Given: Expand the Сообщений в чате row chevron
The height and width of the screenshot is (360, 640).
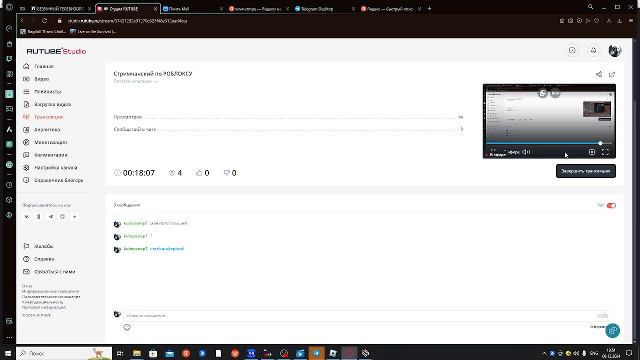Looking at the screenshot, I should click(462, 129).
